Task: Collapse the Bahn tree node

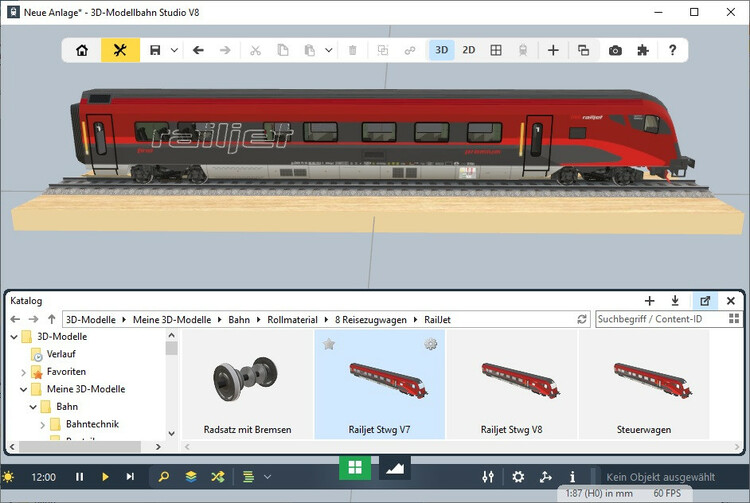Action: (33, 407)
